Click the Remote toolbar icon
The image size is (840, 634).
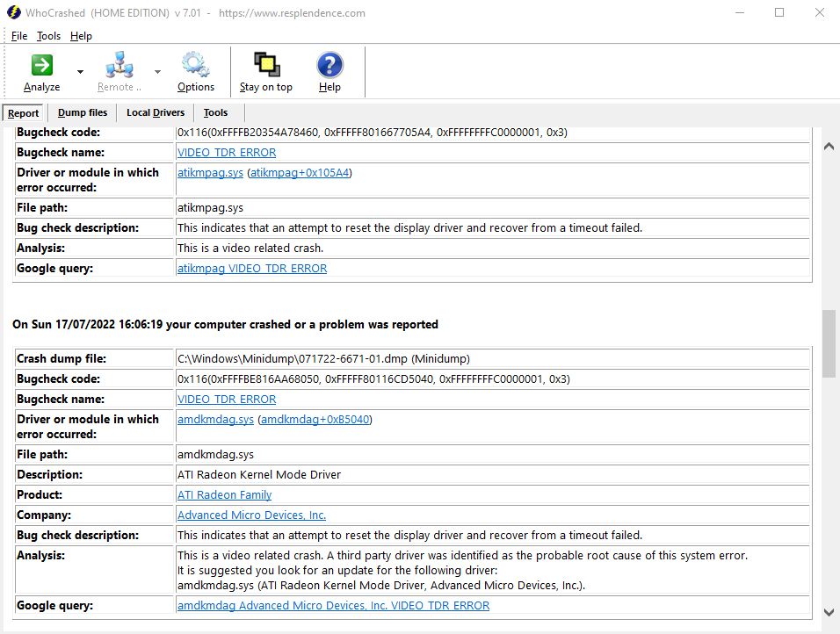(119, 65)
